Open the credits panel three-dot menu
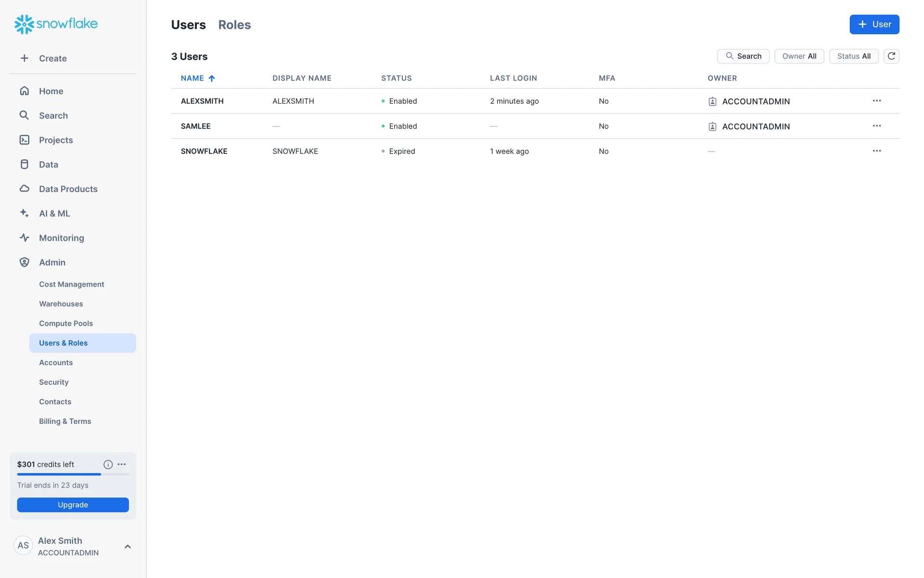Image resolution: width=924 pixels, height=578 pixels. (122, 464)
